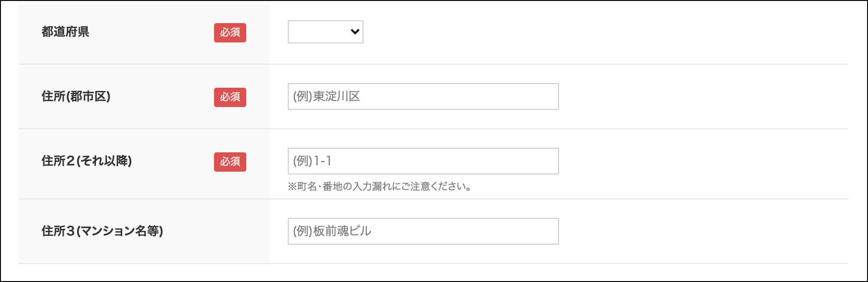Click the ※ symbol starting the caution note
The image size is (868, 282).
292,186
